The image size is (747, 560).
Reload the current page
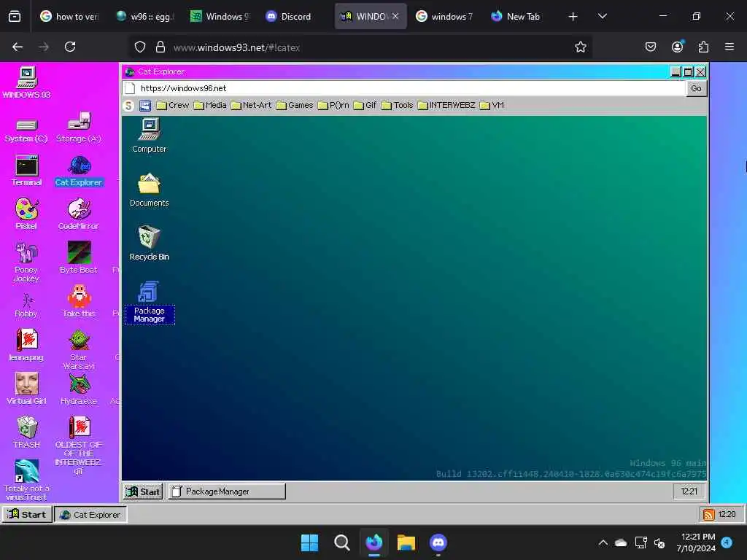coord(70,47)
